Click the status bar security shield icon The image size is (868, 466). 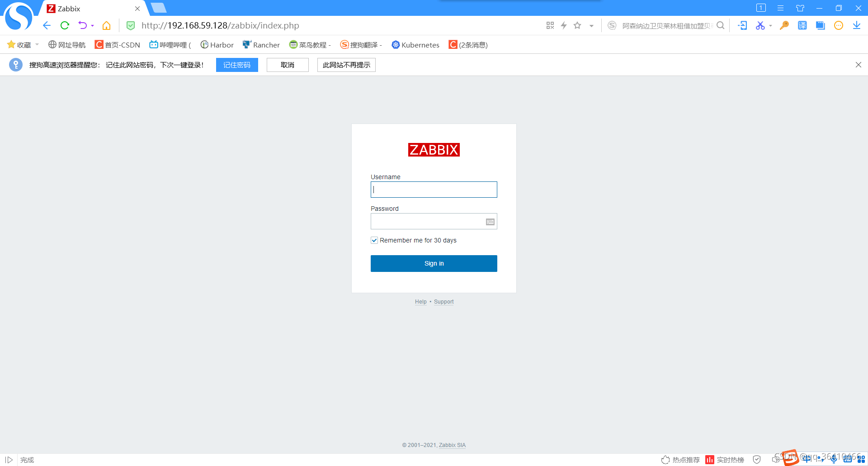757,460
